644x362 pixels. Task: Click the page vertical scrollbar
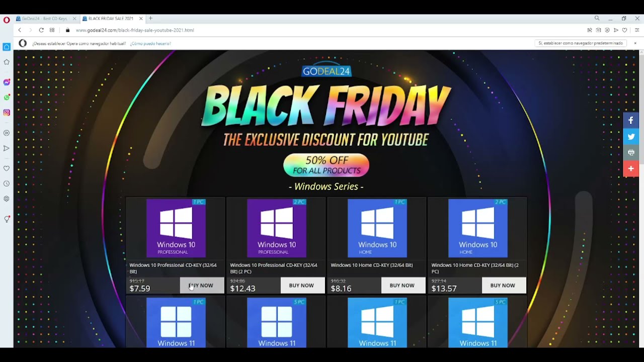[x=641, y=199]
